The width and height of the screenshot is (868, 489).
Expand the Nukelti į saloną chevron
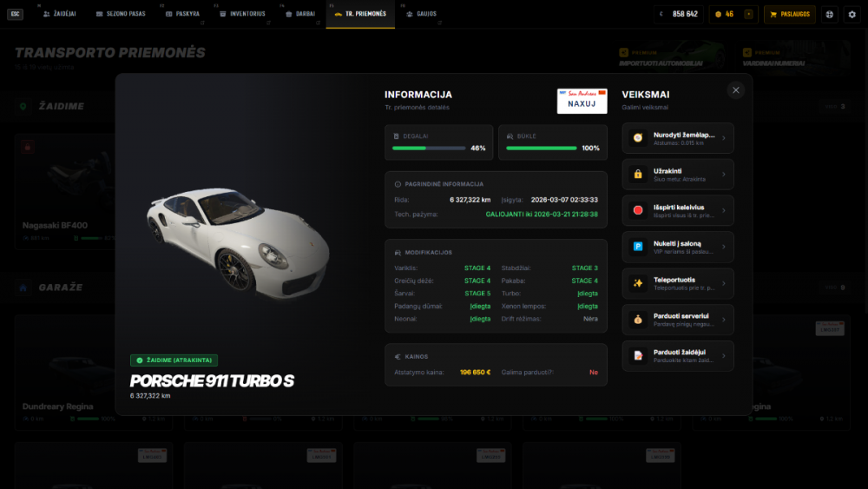click(x=724, y=247)
